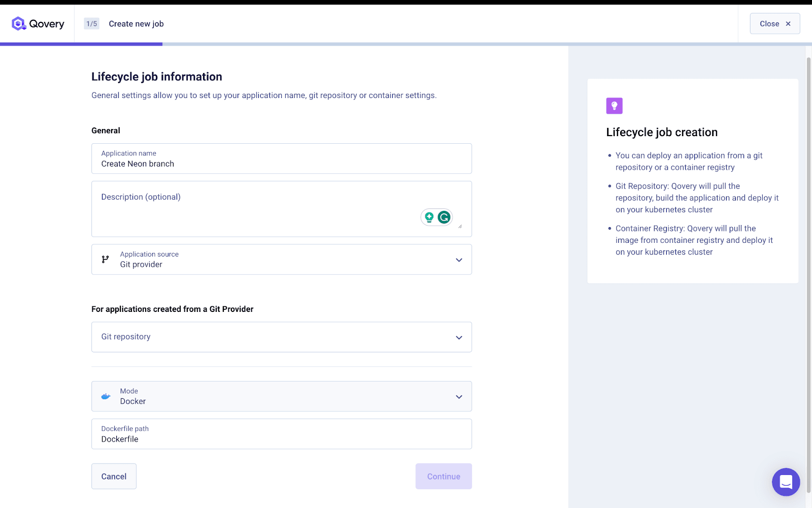Click the page vertical scrollbar

(808, 254)
